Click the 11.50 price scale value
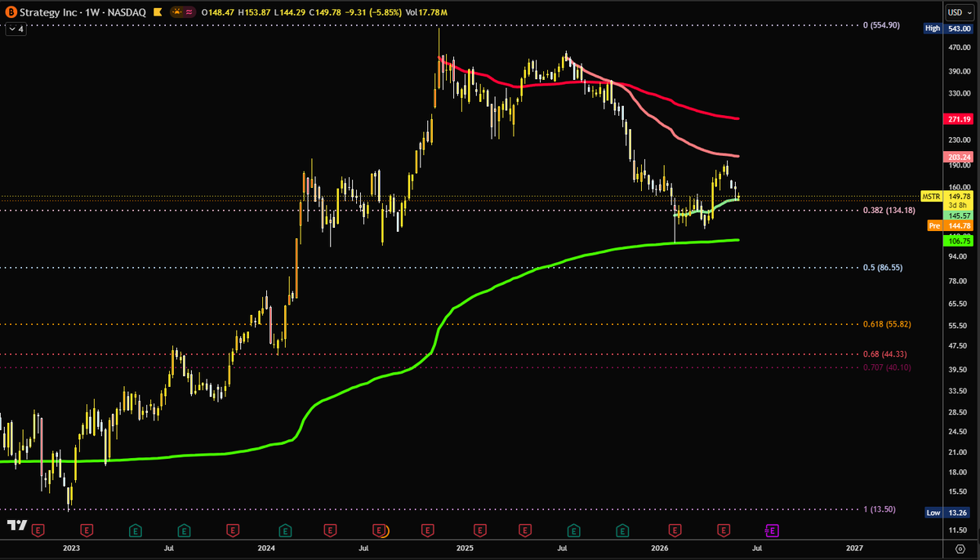Screen dimensions: 980x560 coord(959,530)
